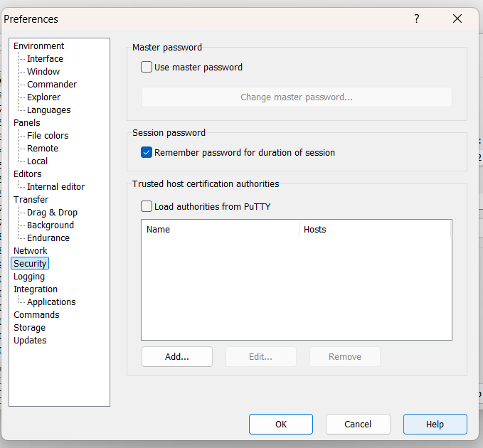
Task: Click the Name column header
Action: [x=220, y=230]
